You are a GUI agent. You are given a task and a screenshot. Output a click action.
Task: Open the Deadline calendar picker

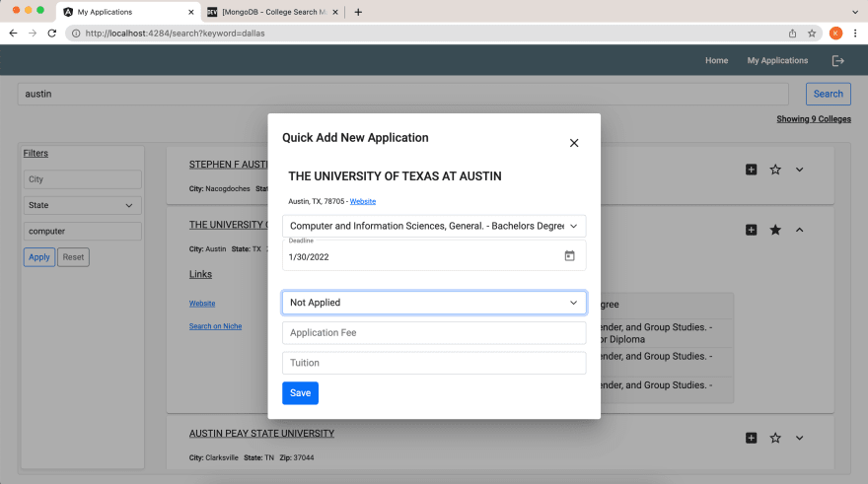(569, 255)
